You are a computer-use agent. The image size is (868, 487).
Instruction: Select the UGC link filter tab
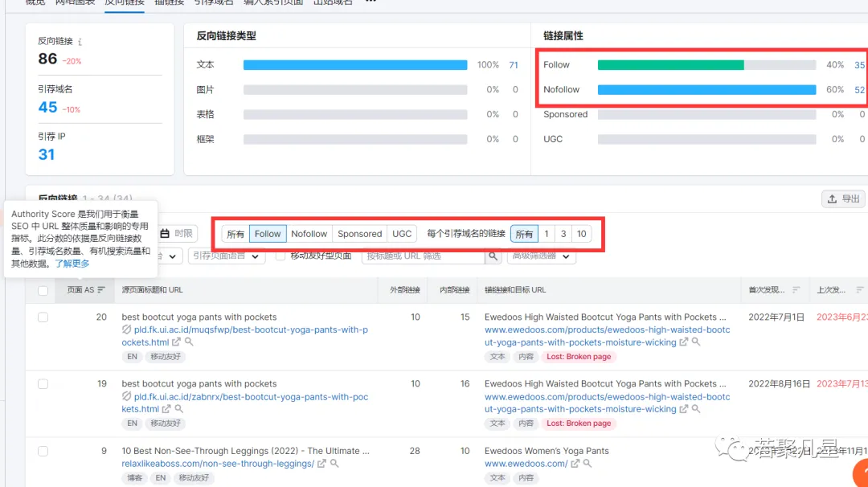[x=402, y=234]
